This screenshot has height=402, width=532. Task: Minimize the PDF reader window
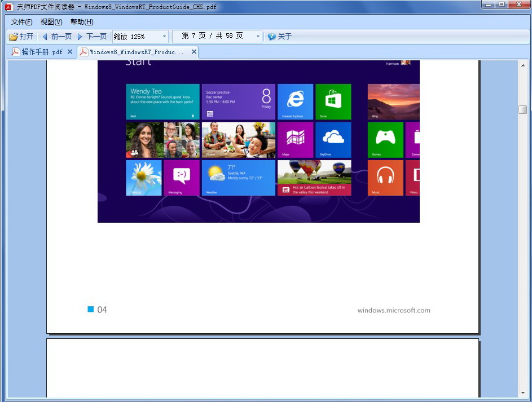[489, 5]
